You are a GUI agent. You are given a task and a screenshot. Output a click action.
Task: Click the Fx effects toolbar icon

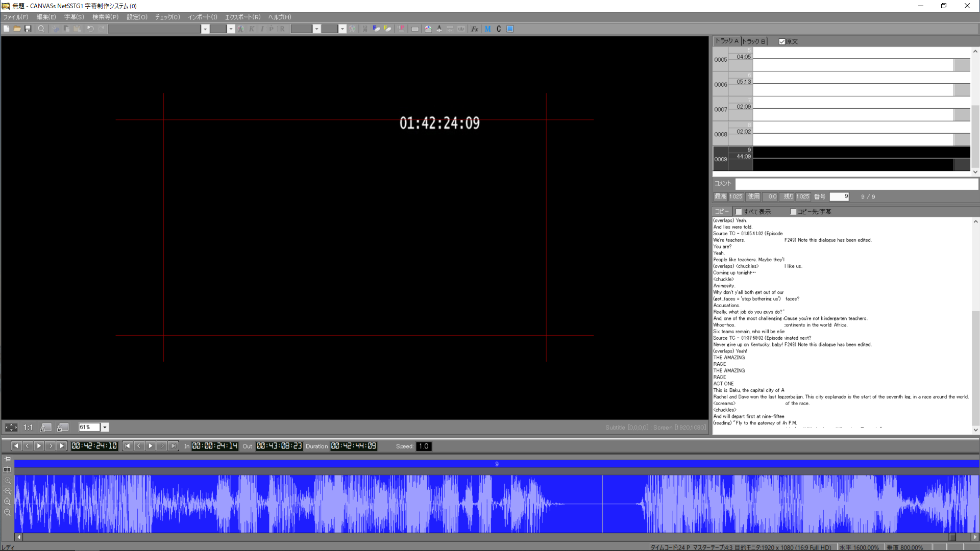[x=475, y=29]
